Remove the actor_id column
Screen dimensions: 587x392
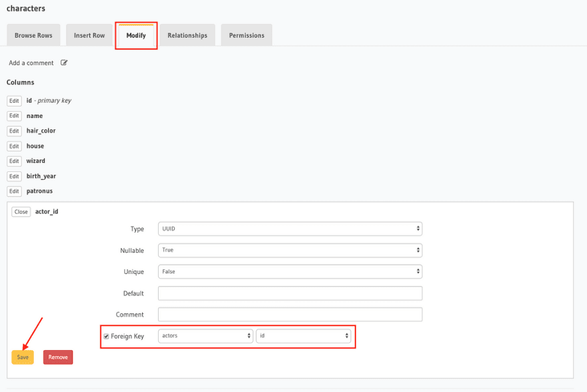pos(58,357)
